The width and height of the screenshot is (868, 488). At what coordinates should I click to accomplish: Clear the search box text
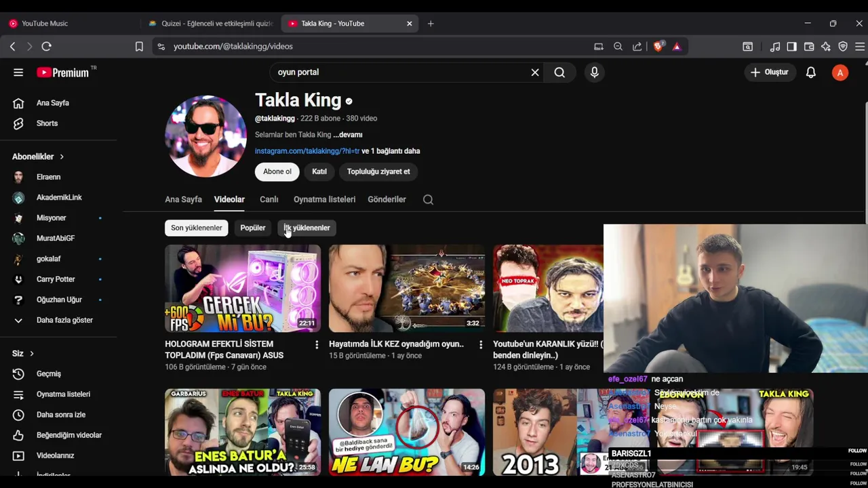point(535,73)
